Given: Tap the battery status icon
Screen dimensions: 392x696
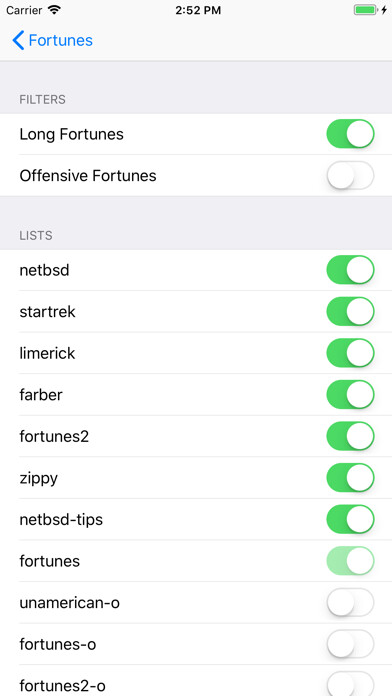Looking at the screenshot, I should [x=366, y=10].
